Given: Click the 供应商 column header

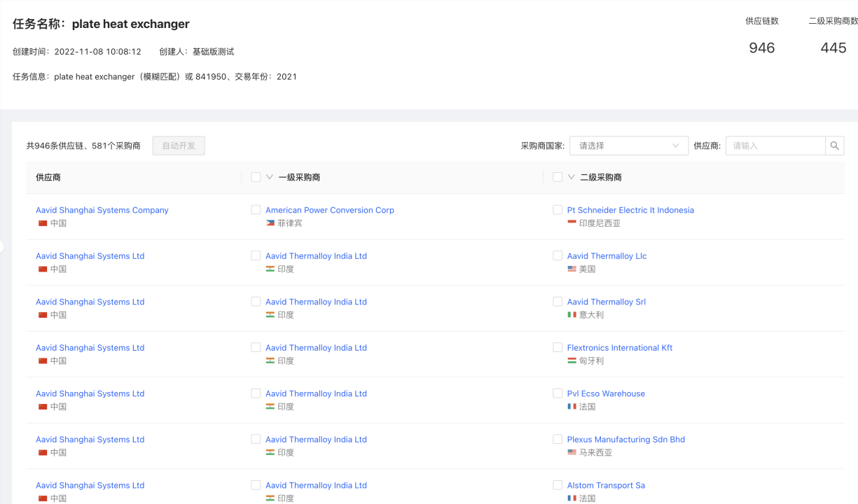Looking at the screenshot, I should (x=48, y=177).
